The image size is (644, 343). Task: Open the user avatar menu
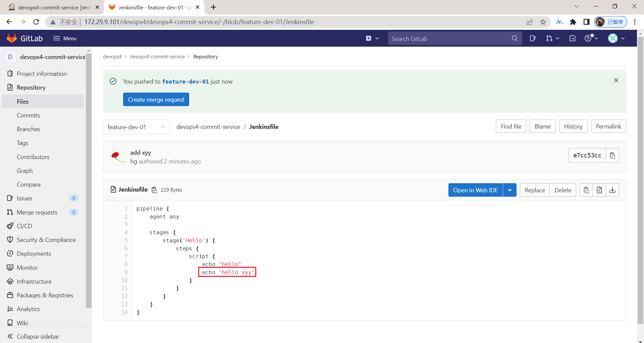pos(616,38)
